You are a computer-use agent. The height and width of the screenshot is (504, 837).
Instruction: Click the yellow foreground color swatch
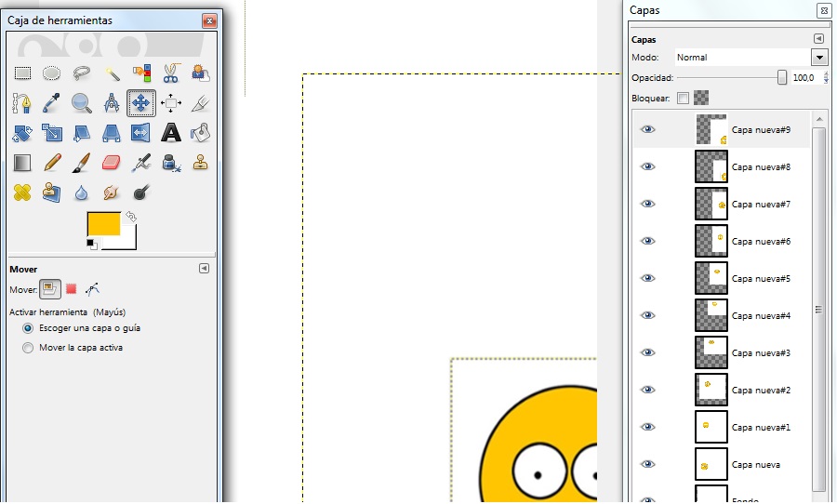103,223
